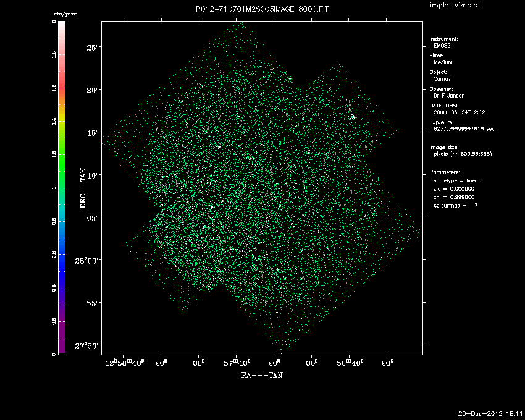The width and height of the screenshot is (525, 420).
Task: Click the Exposure seconds value
Action: (463, 129)
